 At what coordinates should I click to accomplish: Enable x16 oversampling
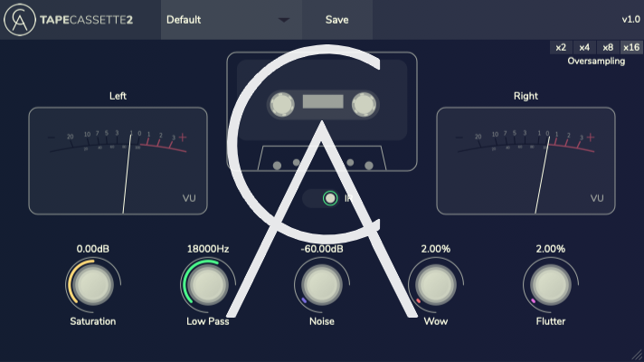point(631,47)
